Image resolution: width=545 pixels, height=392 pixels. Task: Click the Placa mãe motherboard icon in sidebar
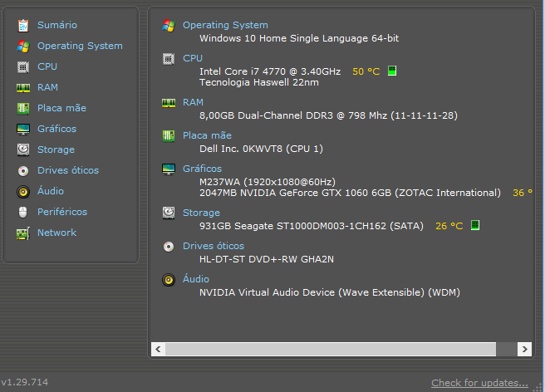coord(23,109)
